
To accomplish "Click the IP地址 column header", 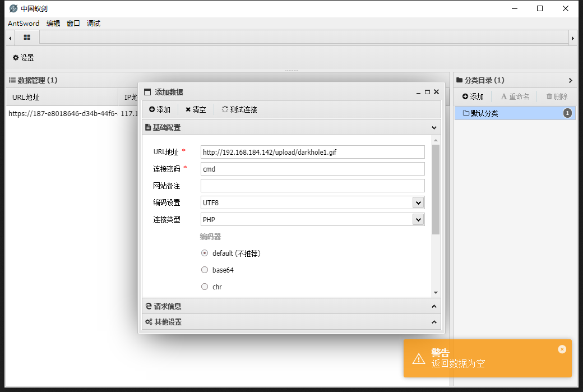I will click(x=131, y=97).
